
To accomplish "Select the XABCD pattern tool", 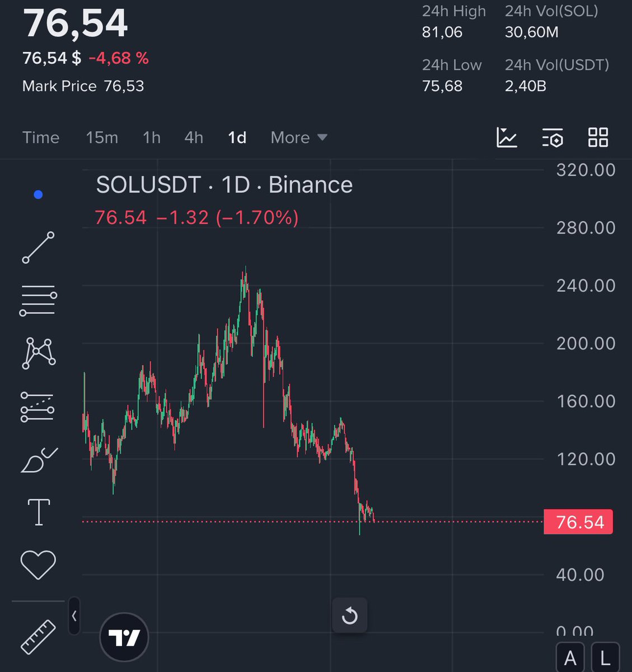I will pos(39,353).
